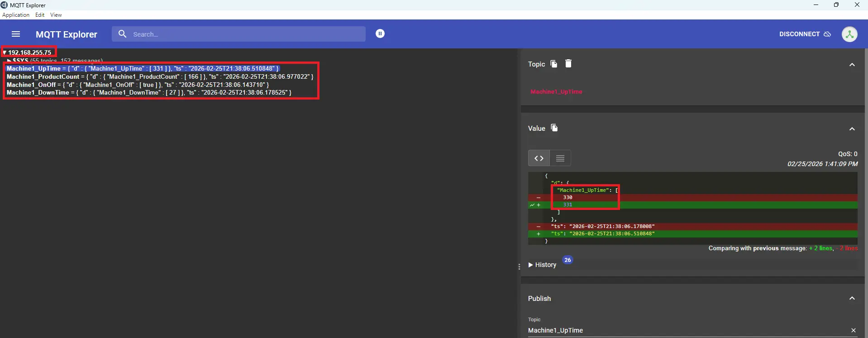
Task: Copy the topic to clipboard
Action: click(553, 64)
